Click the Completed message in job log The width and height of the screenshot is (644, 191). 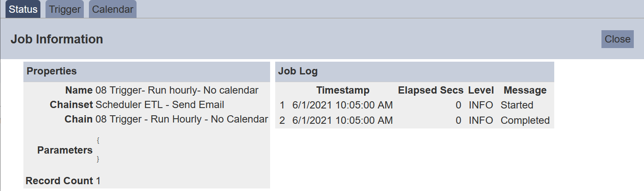point(525,120)
